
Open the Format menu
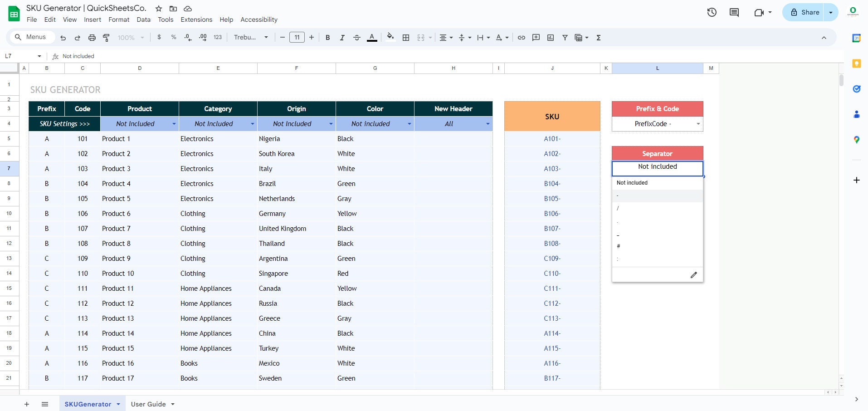[x=118, y=20]
